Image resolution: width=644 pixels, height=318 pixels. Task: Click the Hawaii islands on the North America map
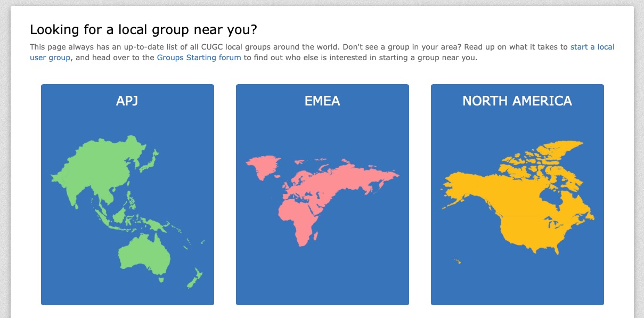[x=457, y=261]
